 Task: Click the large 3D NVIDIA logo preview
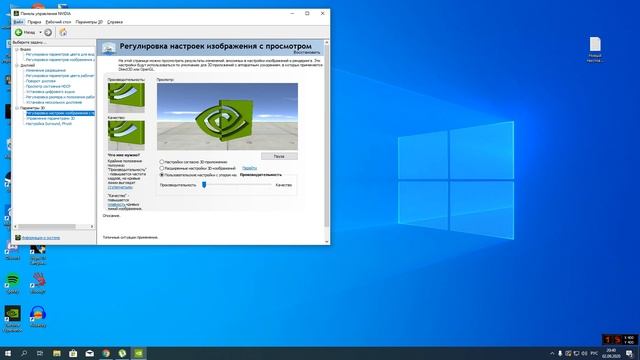(x=227, y=117)
